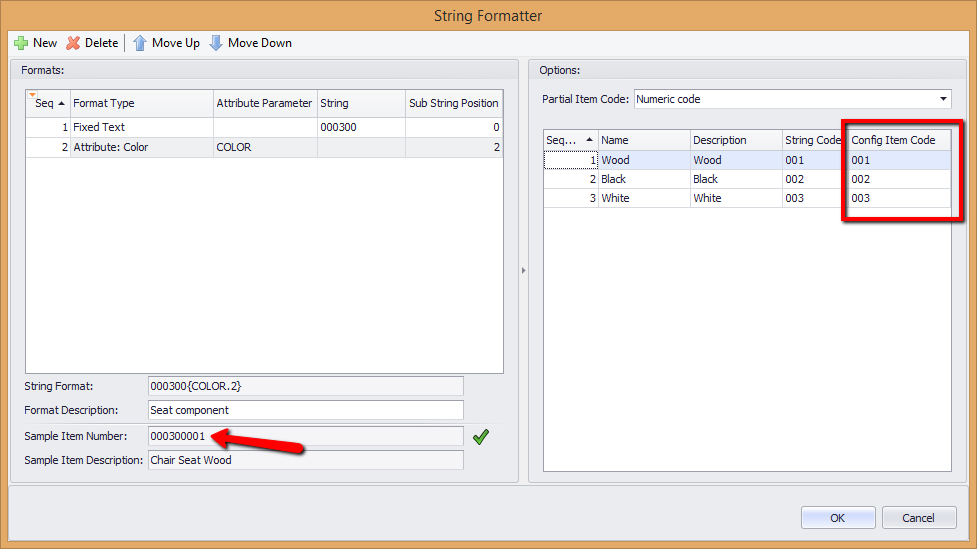
Task: Open the Partial Item Code dropdown
Action: 943,99
